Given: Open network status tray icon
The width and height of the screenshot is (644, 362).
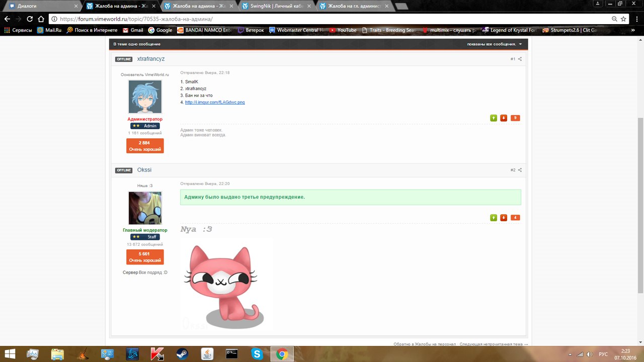Looking at the screenshot, I should (580, 354).
